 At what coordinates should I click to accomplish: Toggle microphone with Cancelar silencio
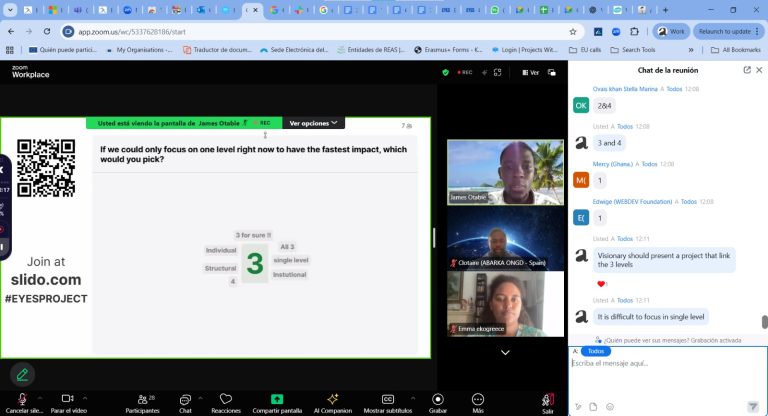[x=22, y=399]
